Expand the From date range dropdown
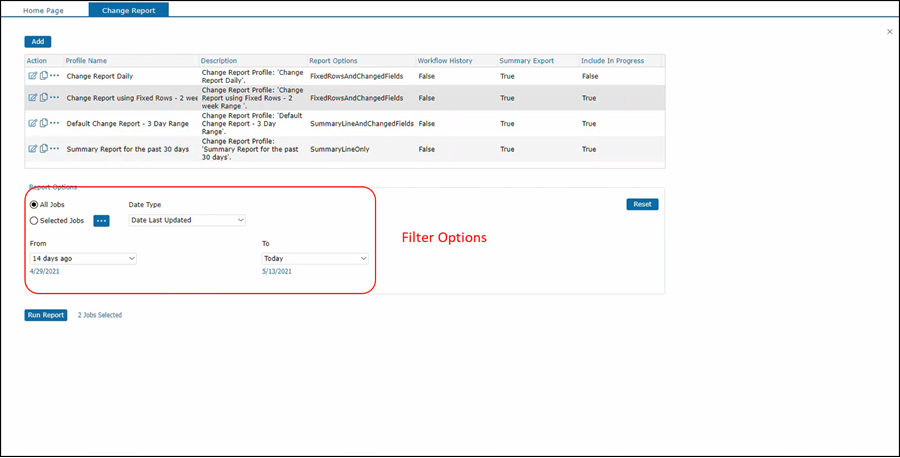Screen dimensions: 900x458 tap(83, 258)
